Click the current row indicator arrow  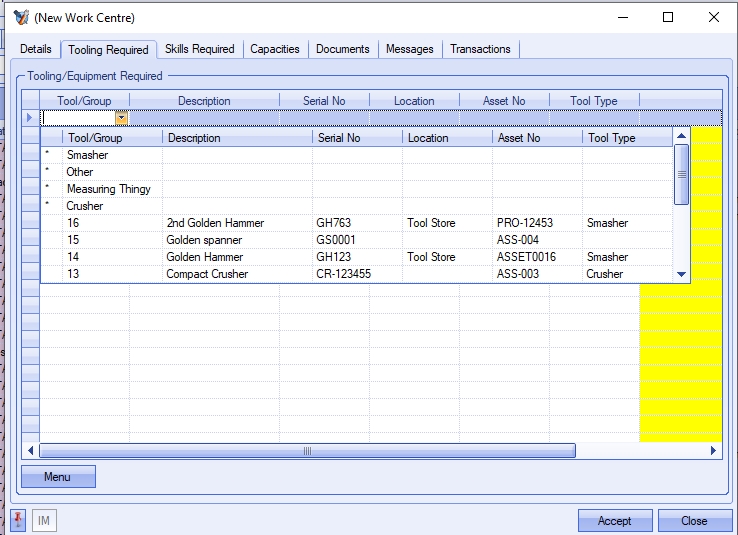[29, 118]
